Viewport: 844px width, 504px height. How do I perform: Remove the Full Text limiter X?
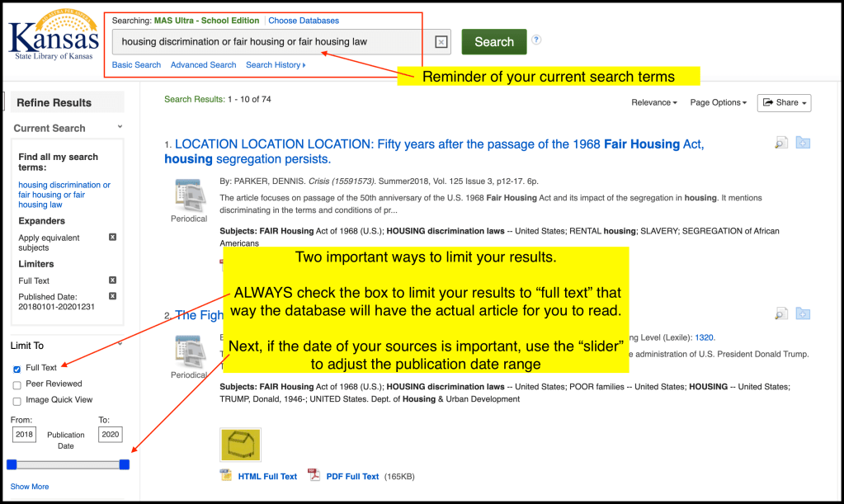pos(113,280)
